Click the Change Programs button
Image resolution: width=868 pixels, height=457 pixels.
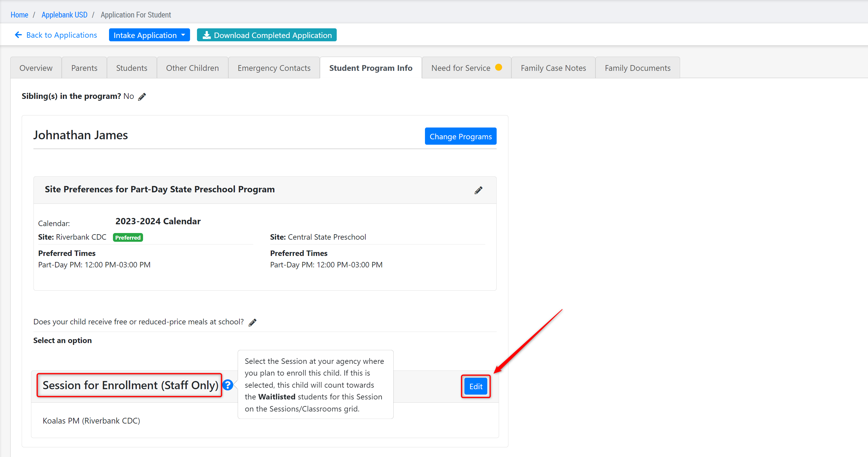pyautogui.click(x=460, y=136)
